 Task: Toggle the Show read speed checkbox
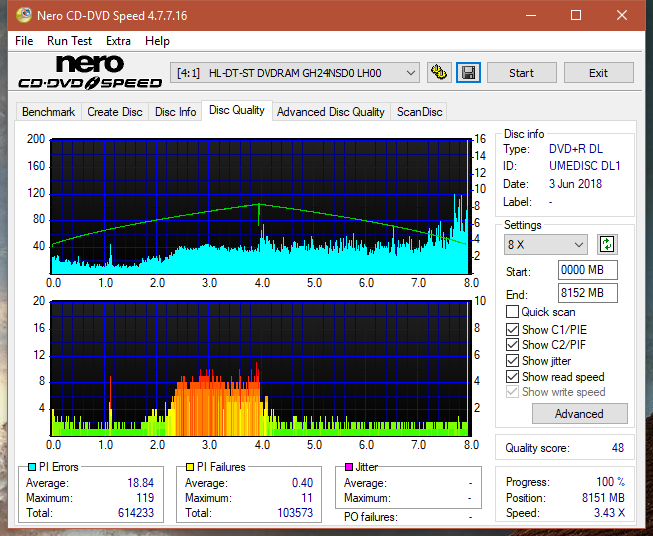[x=512, y=376]
